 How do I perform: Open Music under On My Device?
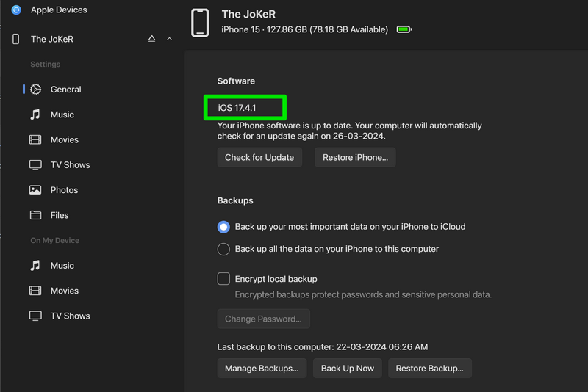(62, 266)
